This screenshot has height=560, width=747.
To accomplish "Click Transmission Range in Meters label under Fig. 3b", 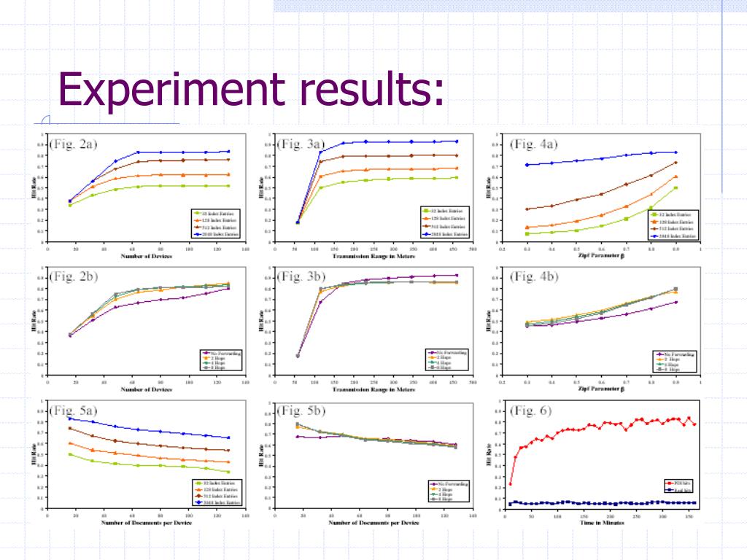I will (x=373, y=389).
